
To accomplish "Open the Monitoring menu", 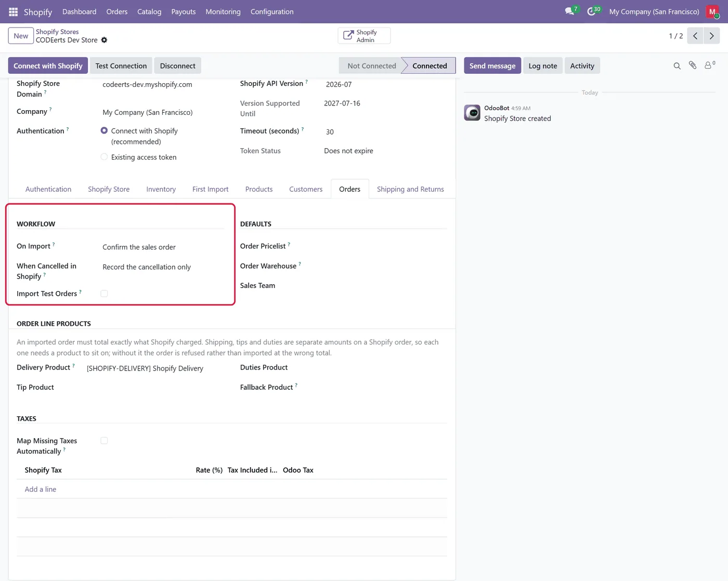I will pos(223,11).
